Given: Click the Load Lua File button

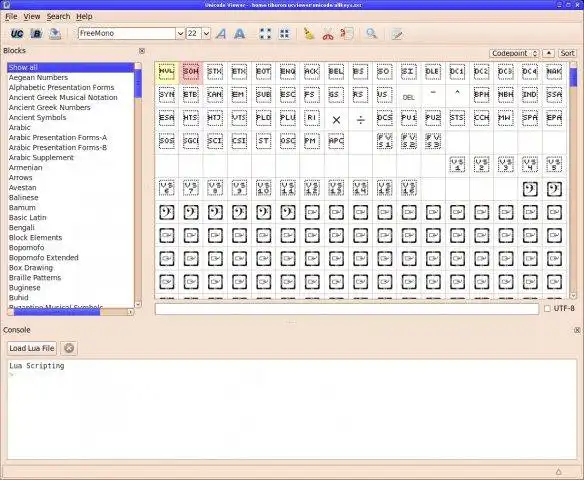Looking at the screenshot, I should click(x=32, y=348).
